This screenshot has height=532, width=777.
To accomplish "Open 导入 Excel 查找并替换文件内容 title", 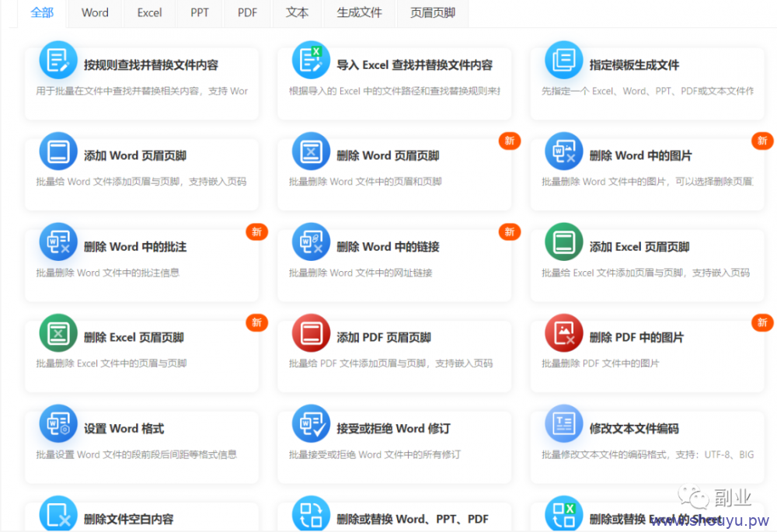I will 415,65.
